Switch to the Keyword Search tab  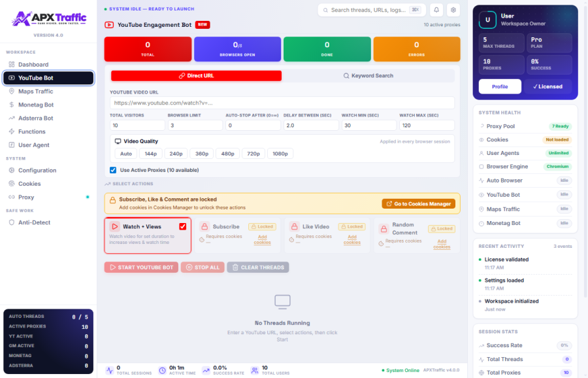point(368,75)
